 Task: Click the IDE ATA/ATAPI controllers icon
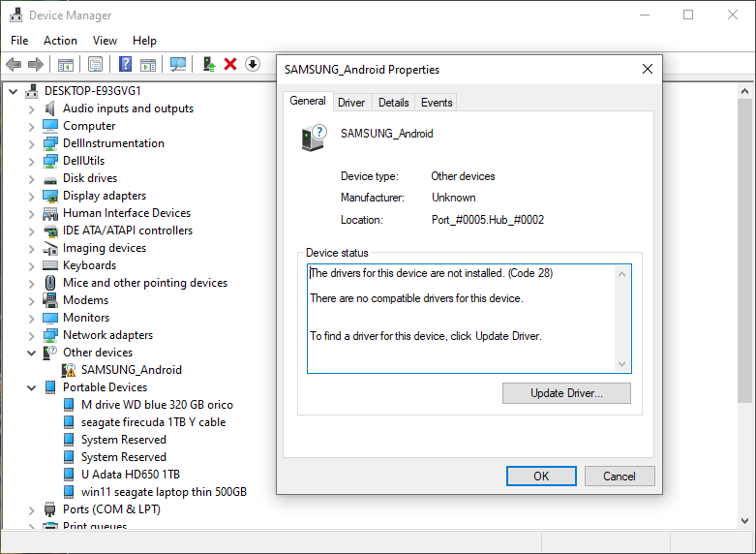coord(50,231)
